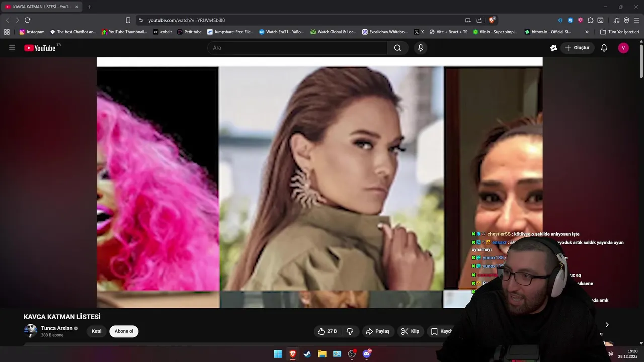Focus the YouTube Ara search field
The image size is (644, 362).
297,48
